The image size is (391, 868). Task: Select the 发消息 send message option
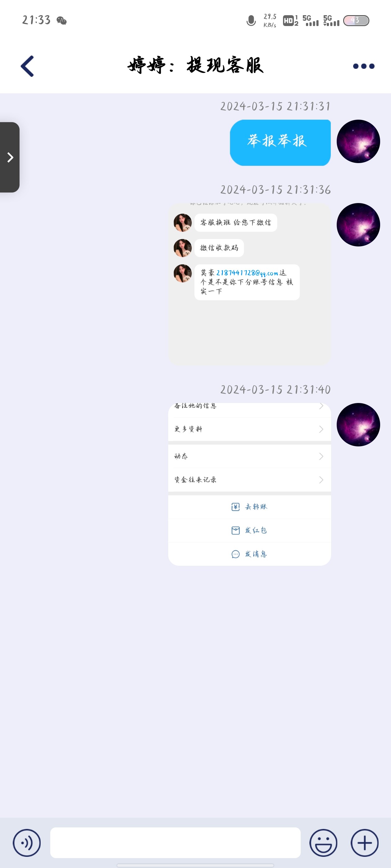pyautogui.click(x=249, y=554)
